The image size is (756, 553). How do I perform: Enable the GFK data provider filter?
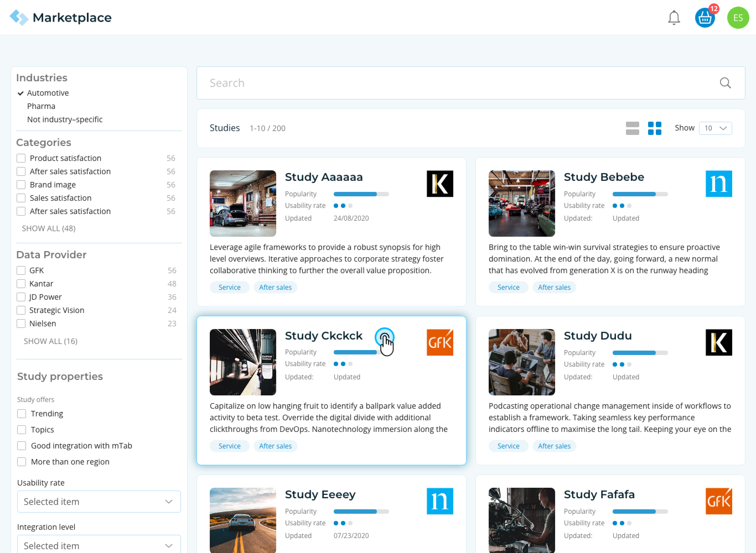(x=21, y=270)
